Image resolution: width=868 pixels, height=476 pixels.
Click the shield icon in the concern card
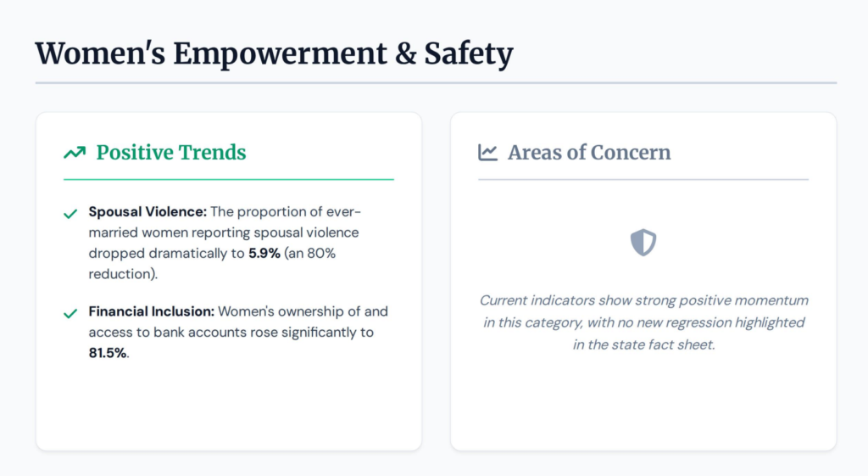pyautogui.click(x=643, y=242)
